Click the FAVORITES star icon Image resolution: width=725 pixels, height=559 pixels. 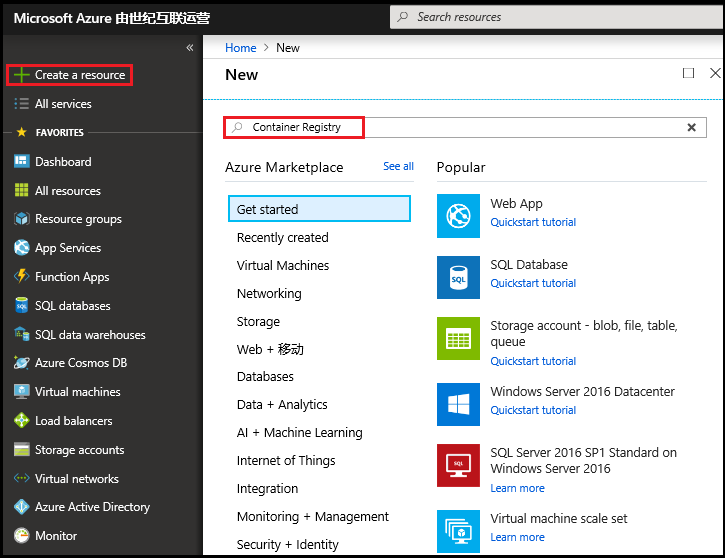coord(21,132)
